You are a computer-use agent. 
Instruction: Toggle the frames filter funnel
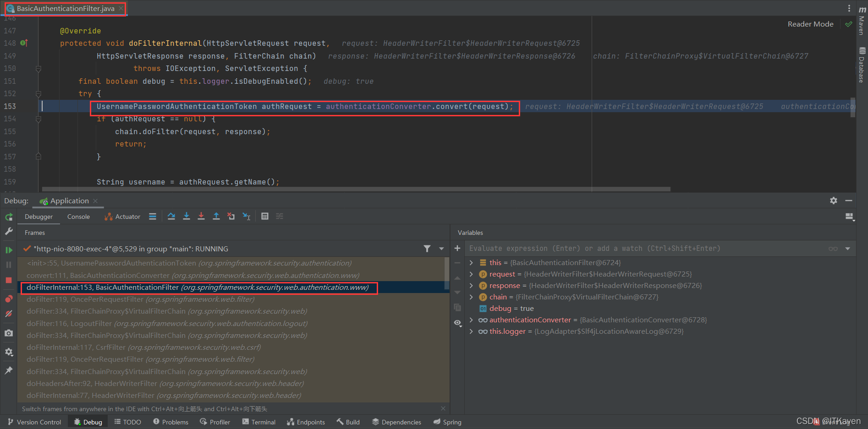[427, 249]
